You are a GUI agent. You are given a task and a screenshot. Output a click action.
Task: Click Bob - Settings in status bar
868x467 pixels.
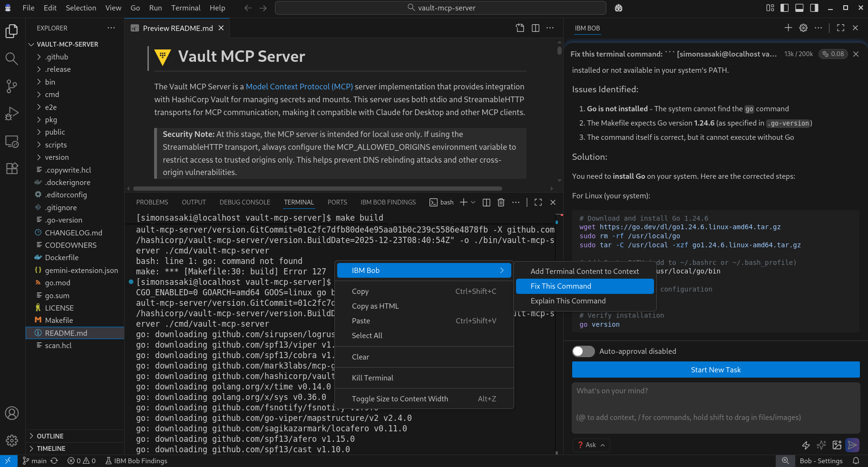tap(821, 461)
